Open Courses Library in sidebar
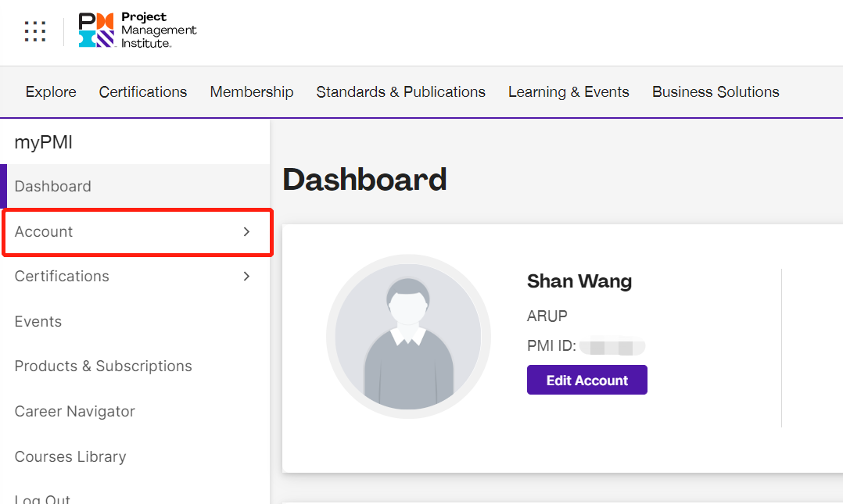The height and width of the screenshot is (504, 843). (x=135, y=456)
